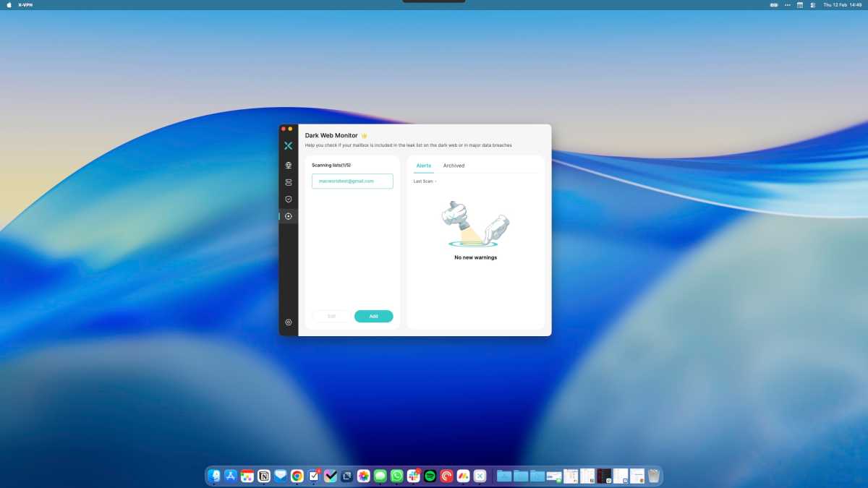Image resolution: width=868 pixels, height=488 pixels.
Task: Launch Google Chrome from the Dock
Action: [297, 476]
